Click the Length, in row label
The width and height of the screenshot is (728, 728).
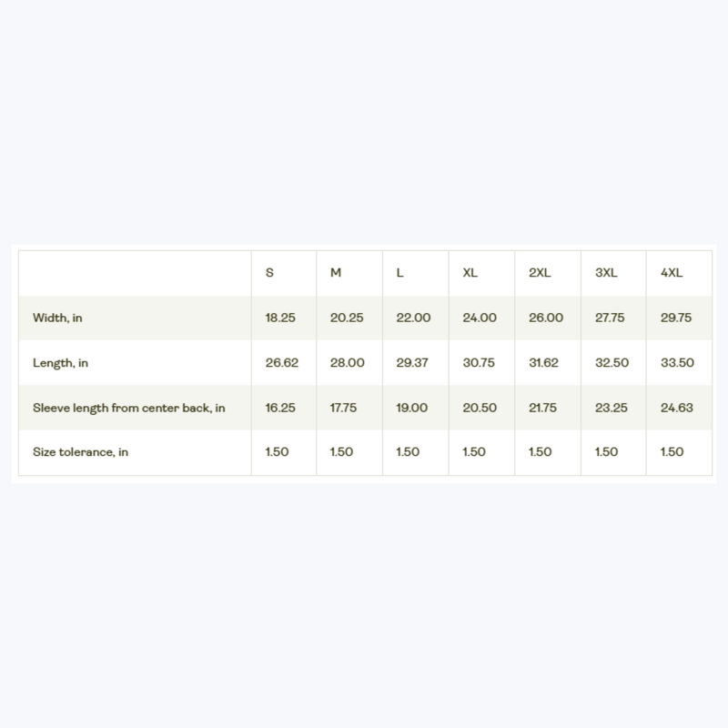[x=60, y=363]
